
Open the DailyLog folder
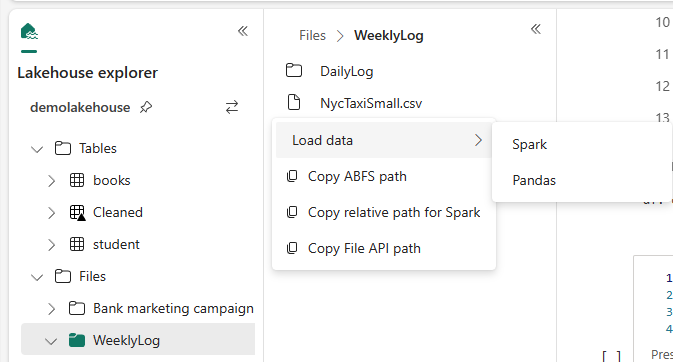coord(346,71)
